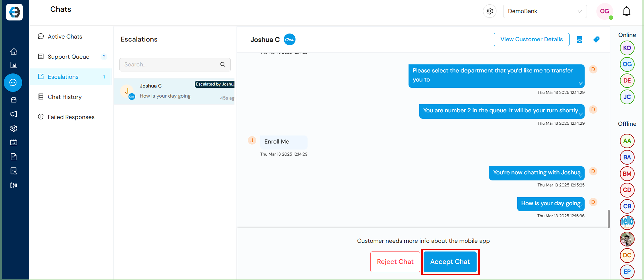Open the calendar contact icon in sidebar
The width and height of the screenshot is (644, 280).
14,143
